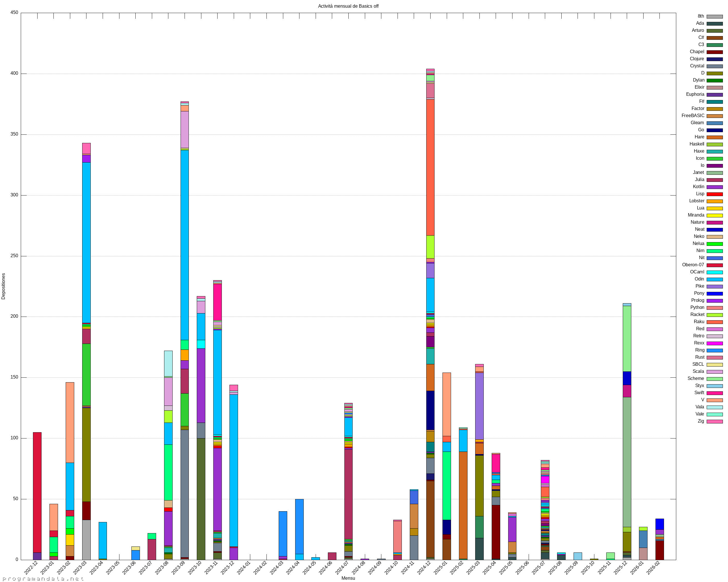The width and height of the screenshot is (728, 582).
Task: Click the chart title Activitá mensual
Action: pos(348,6)
